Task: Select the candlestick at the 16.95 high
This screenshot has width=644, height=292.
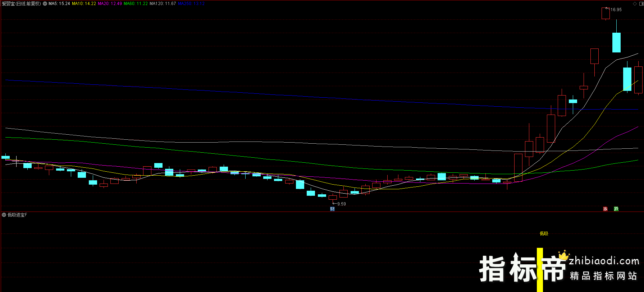Action: click(x=606, y=13)
